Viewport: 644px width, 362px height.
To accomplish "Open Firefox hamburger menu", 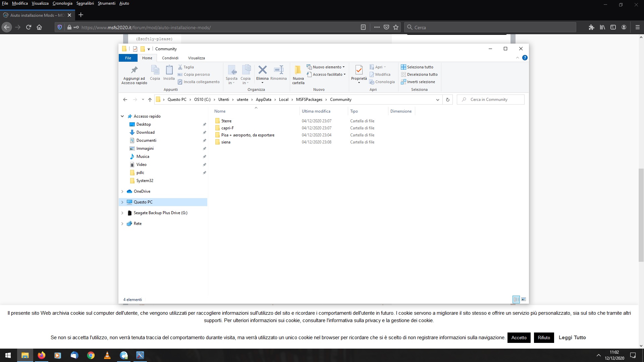I will pos(638,27).
